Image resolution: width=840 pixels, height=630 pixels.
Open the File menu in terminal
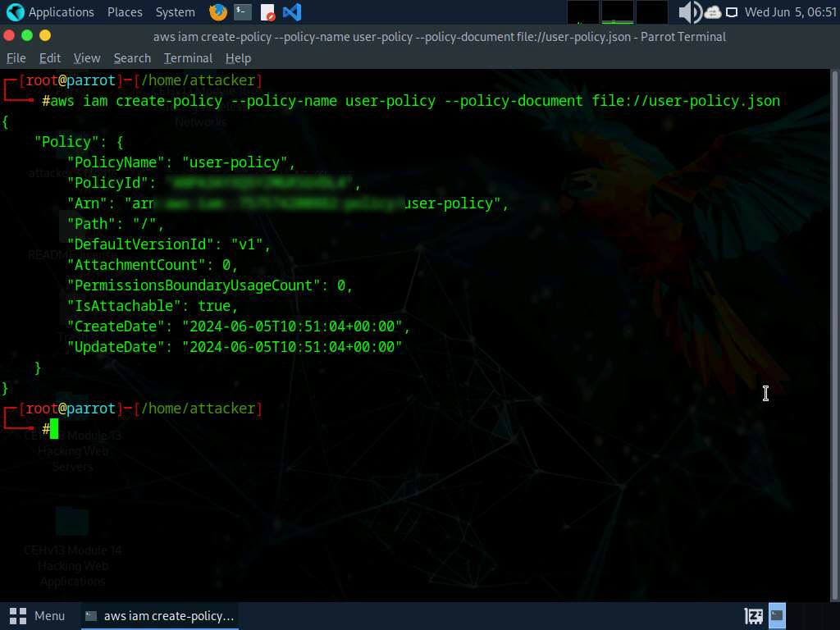tap(16, 58)
